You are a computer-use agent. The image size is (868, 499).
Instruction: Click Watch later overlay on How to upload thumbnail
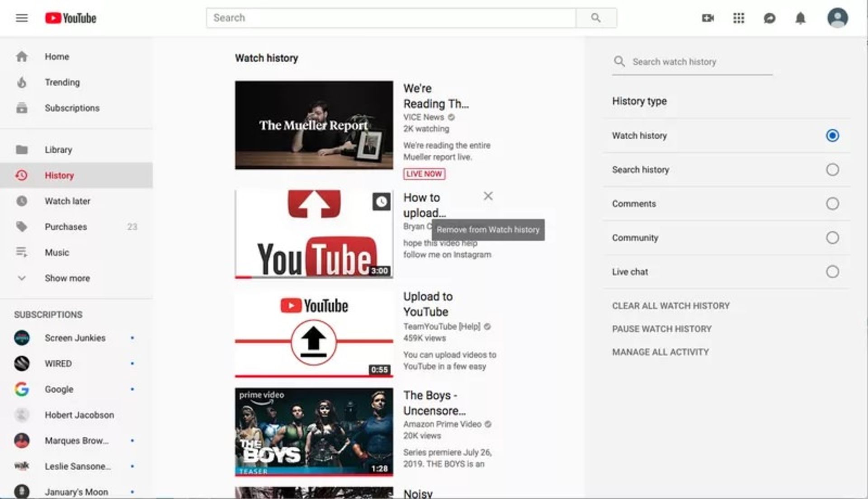381,202
